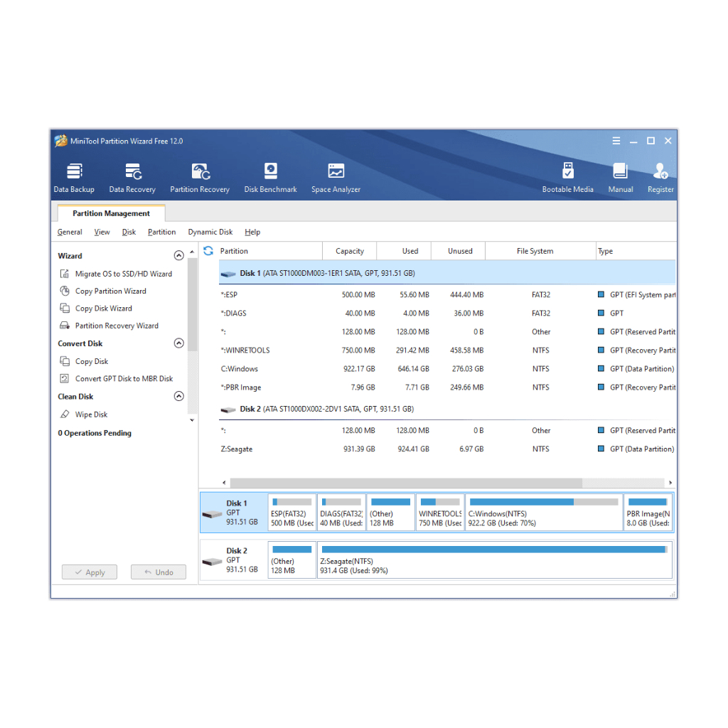The width and height of the screenshot is (728, 728).
Task: Open the Manual
Action: pos(620,176)
